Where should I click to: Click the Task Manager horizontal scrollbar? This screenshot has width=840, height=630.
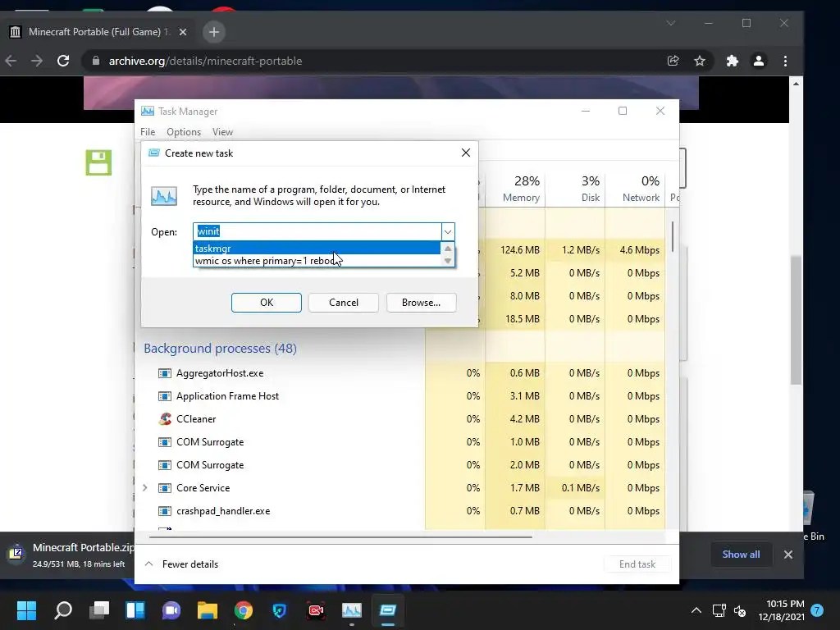[x=340, y=536]
